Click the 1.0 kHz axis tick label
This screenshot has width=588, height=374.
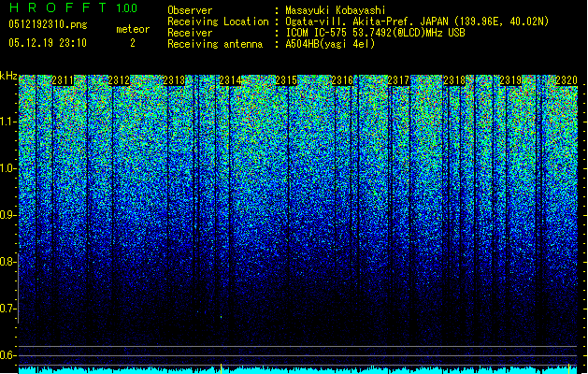tap(8, 168)
